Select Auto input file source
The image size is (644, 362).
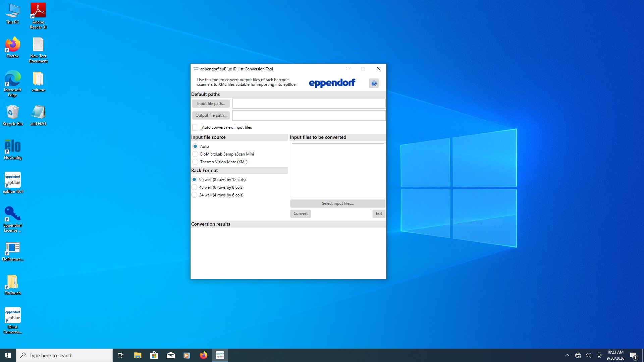click(195, 146)
